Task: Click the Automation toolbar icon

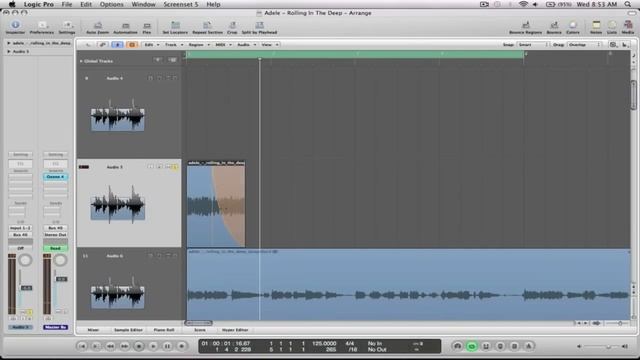Action: pos(125,25)
